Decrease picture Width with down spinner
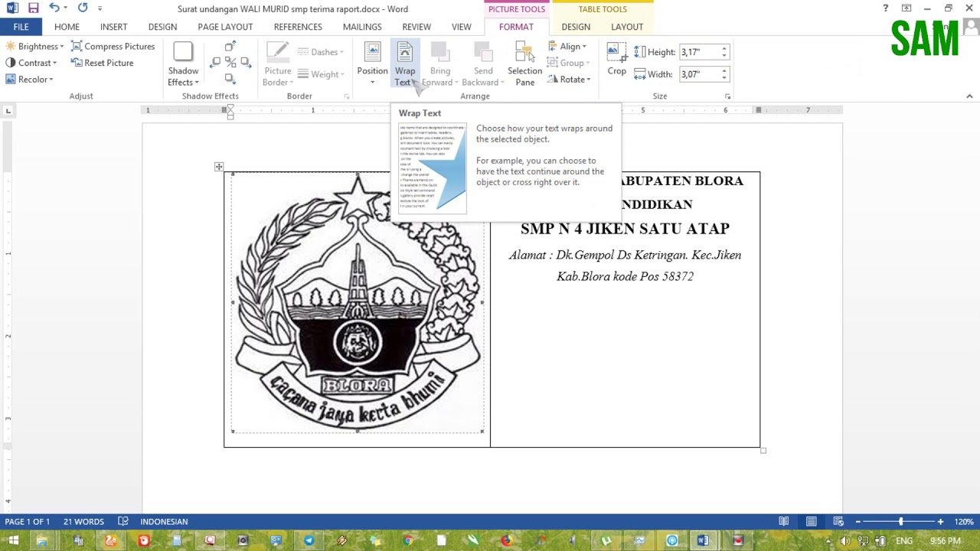980x551 pixels. pyautogui.click(x=724, y=78)
